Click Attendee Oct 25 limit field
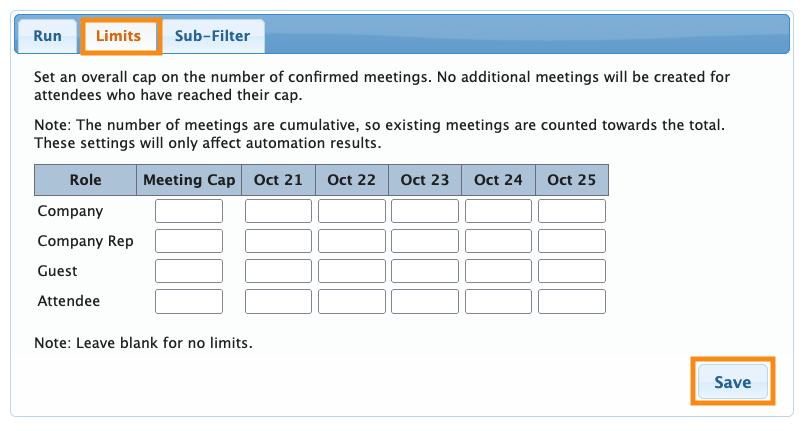This screenshot has height=431, width=808. point(572,301)
